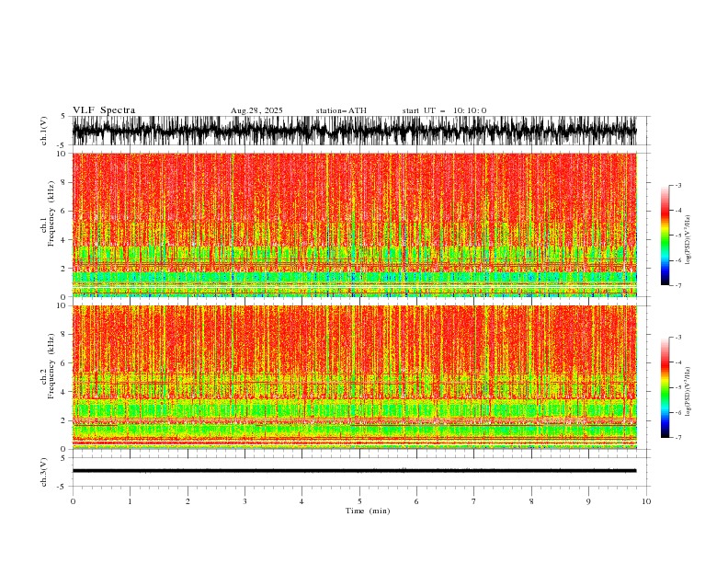Click the ch.2 spectrogram color scale bar
Screen dimensions: 728x563
coord(665,387)
